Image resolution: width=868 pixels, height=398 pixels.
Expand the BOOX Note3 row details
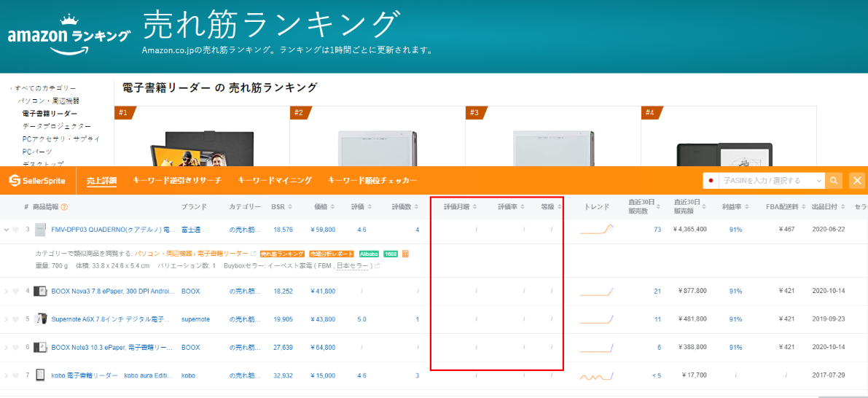tap(7, 348)
